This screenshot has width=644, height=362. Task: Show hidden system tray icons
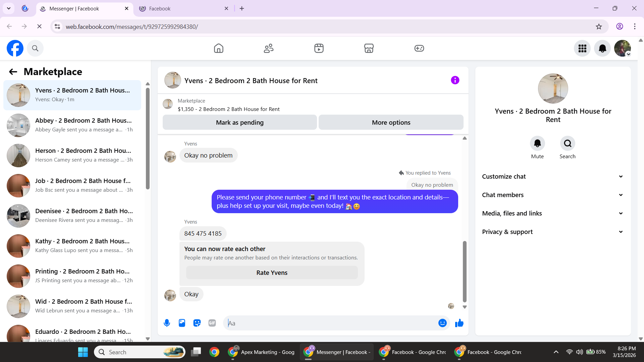pyautogui.click(x=556, y=352)
